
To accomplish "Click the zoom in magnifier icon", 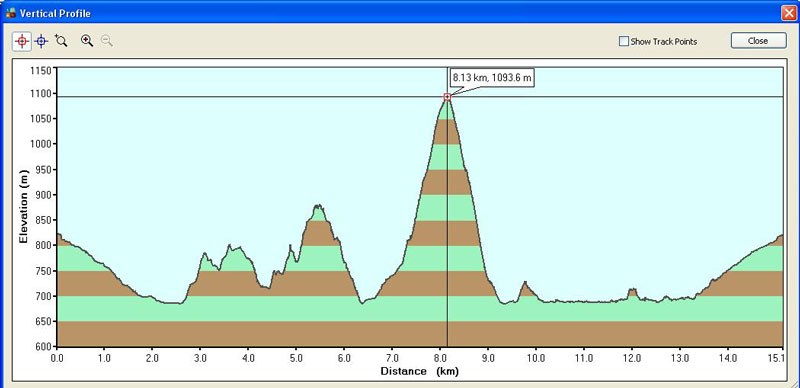I will [87, 41].
